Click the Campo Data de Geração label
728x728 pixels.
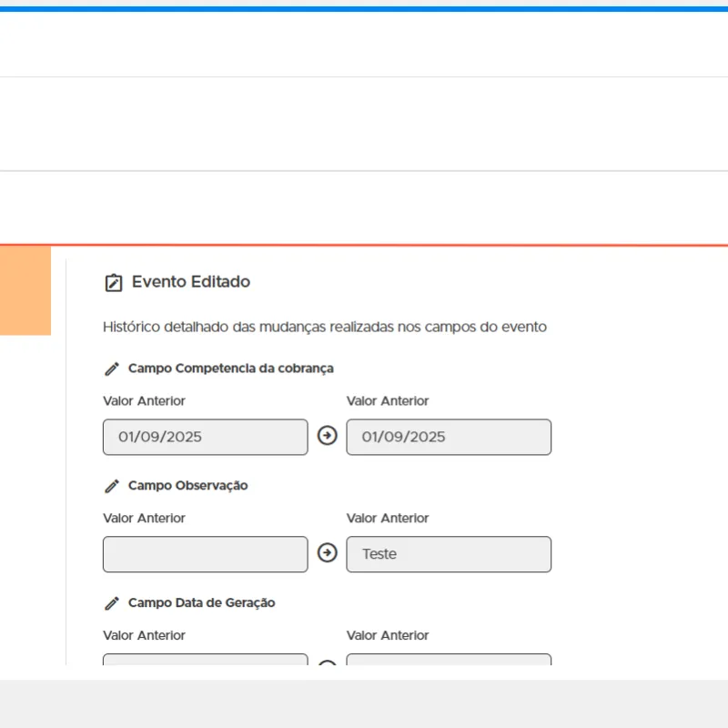(x=201, y=603)
